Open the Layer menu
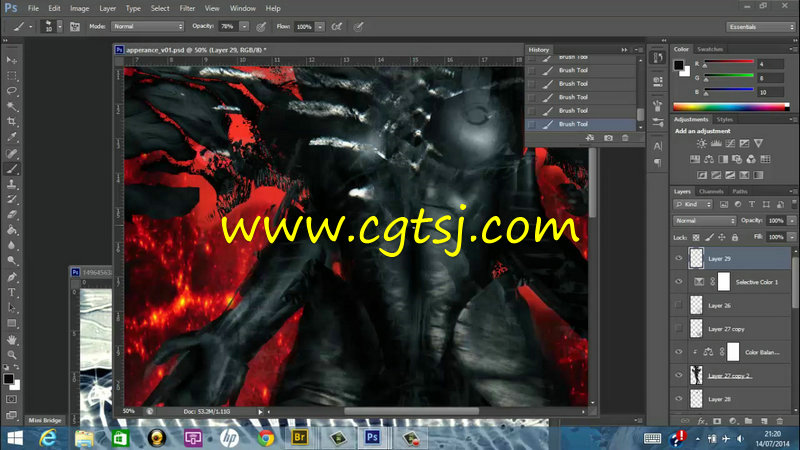Image resolution: width=800 pixels, height=450 pixels. [107, 8]
